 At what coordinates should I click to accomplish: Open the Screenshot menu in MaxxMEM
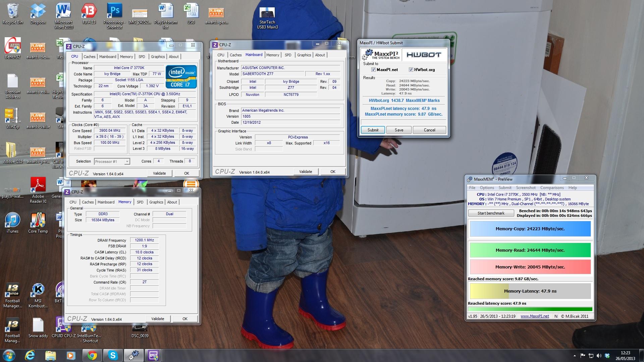tap(526, 188)
